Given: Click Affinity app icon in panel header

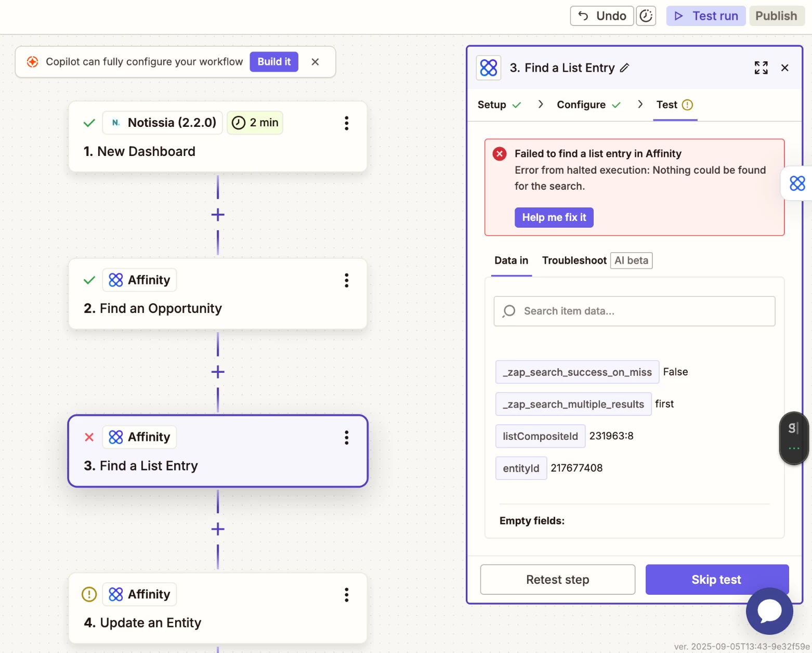Looking at the screenshot, I should coord(489,68).
